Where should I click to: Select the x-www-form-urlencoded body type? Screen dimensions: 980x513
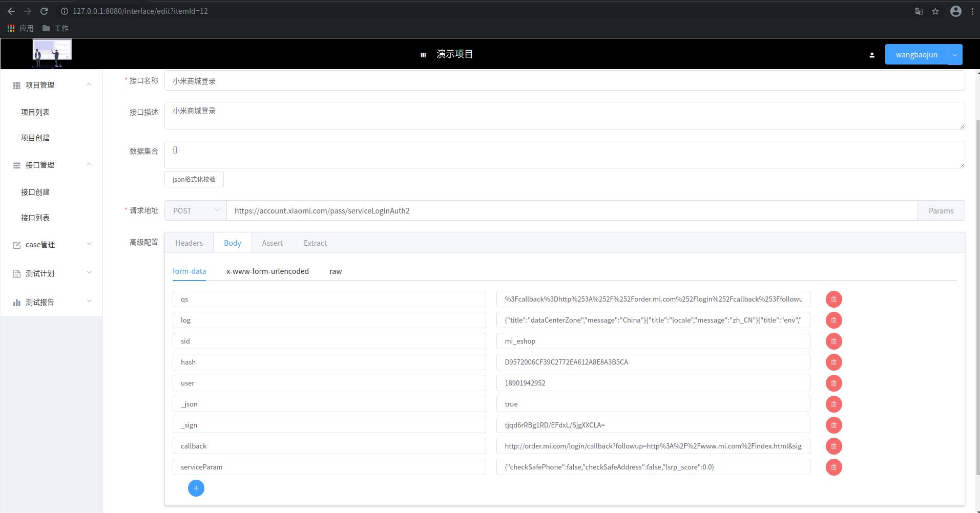click(x=267, y=271)
